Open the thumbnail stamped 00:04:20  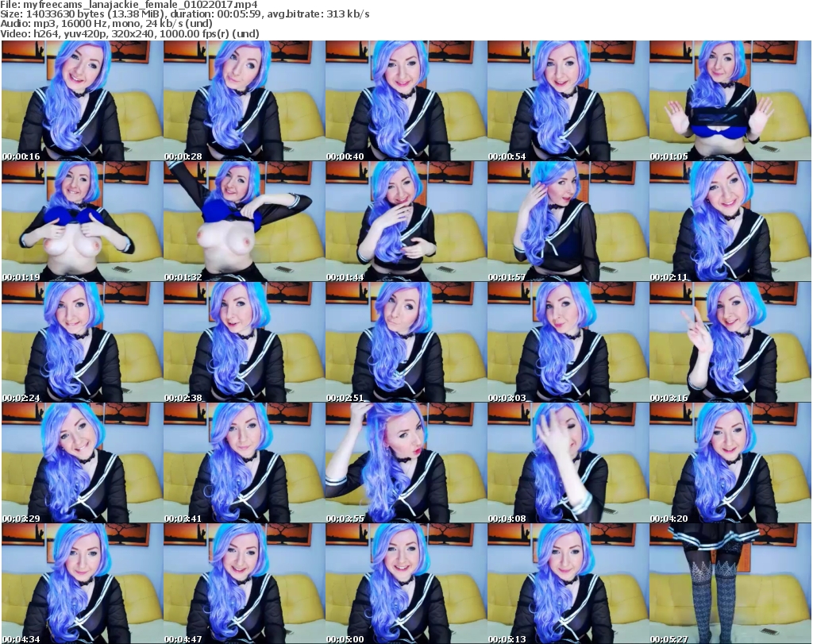(x=730, y=463)
